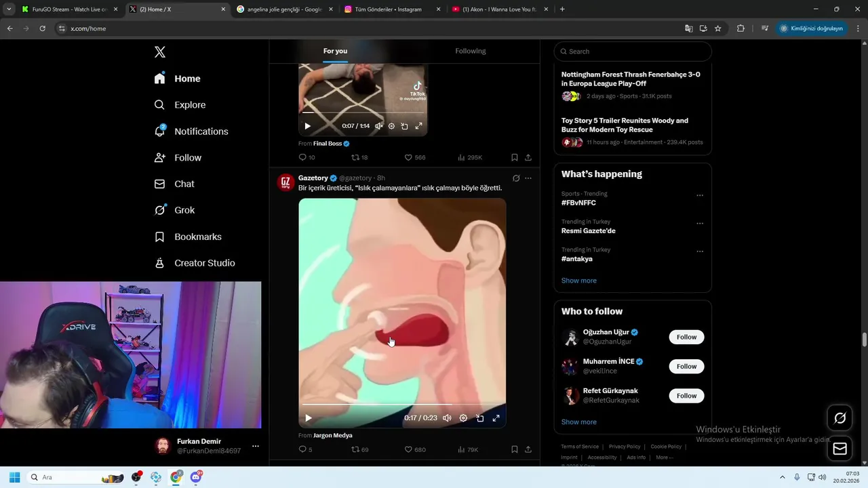Image resolution: width=868 pixels, height=488 pixels.
Task: Open Home in the left sidebar
Action: point(178,79)
